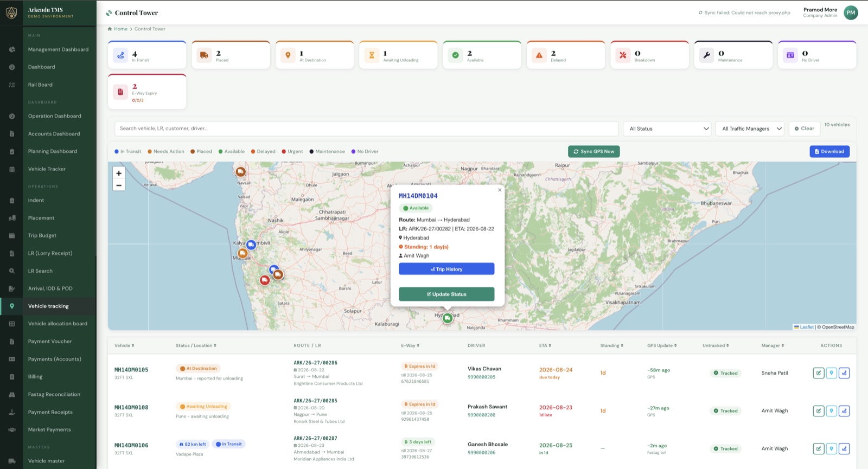Image resolution: width=868 pixels, height=469 pixels.
Task: Open the All Traffic Managers dropdown
Action: (x=750, y=129)
